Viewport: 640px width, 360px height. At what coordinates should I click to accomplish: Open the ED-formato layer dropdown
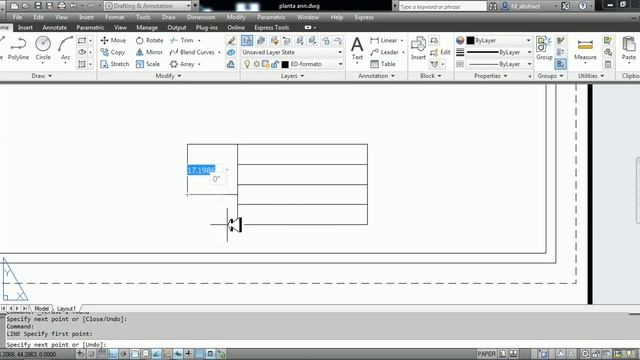[x=340, y=64]
